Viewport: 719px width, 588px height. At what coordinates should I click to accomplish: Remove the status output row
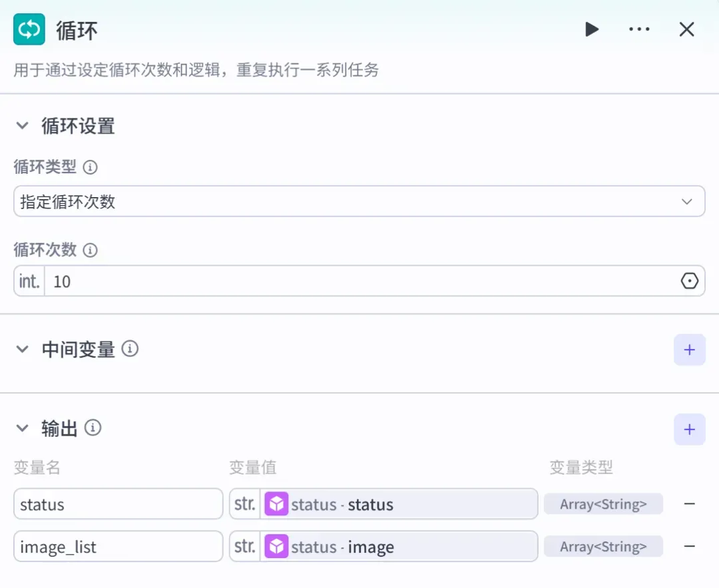(x=689, y=503)
